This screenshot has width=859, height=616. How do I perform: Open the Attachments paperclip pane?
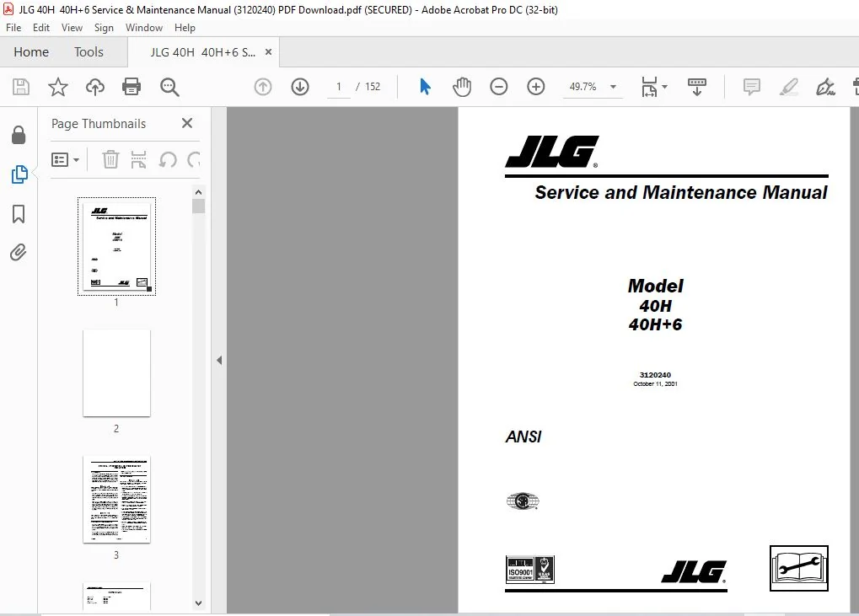click(x=18, y=253)
